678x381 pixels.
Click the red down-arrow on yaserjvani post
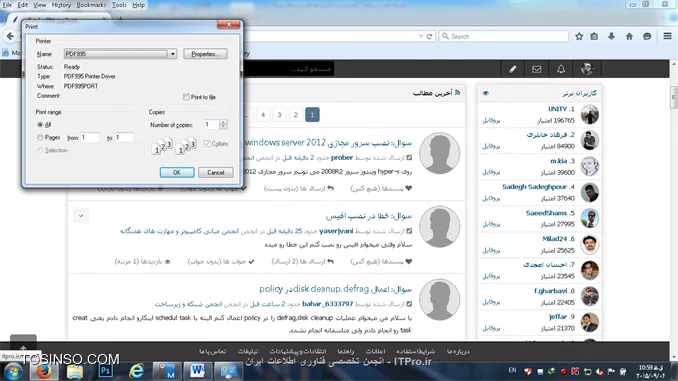pos(81,215)
